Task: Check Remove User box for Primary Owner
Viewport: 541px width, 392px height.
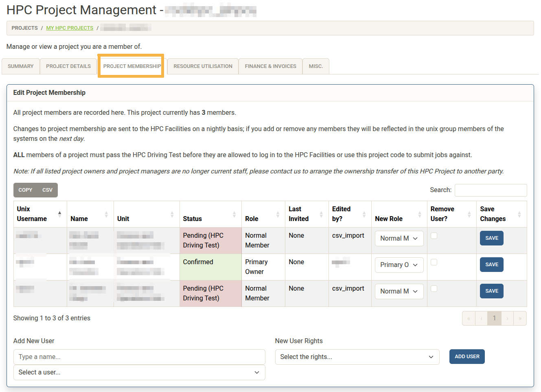Action: (x=434, y=262)
